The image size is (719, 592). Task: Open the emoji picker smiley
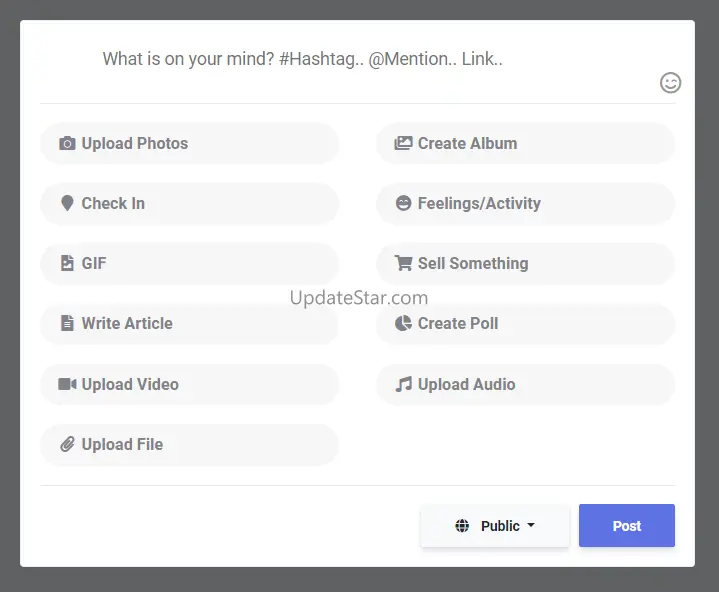(671, 83)
